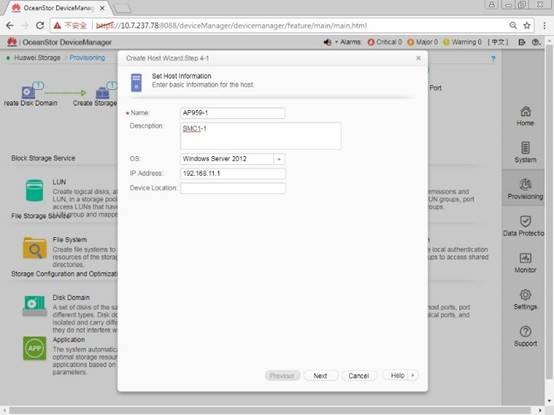Open the Data Protection shield icon

click(x=525, y=221)
